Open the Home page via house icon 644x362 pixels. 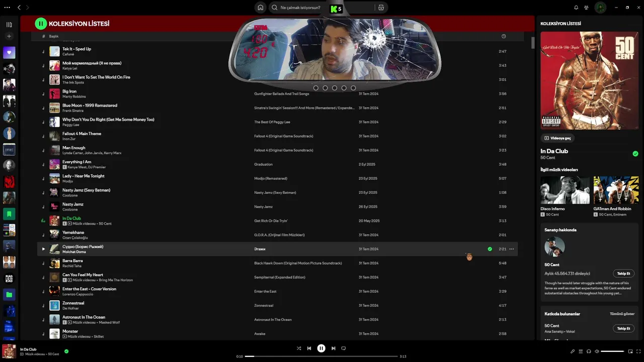pos(260,8)
